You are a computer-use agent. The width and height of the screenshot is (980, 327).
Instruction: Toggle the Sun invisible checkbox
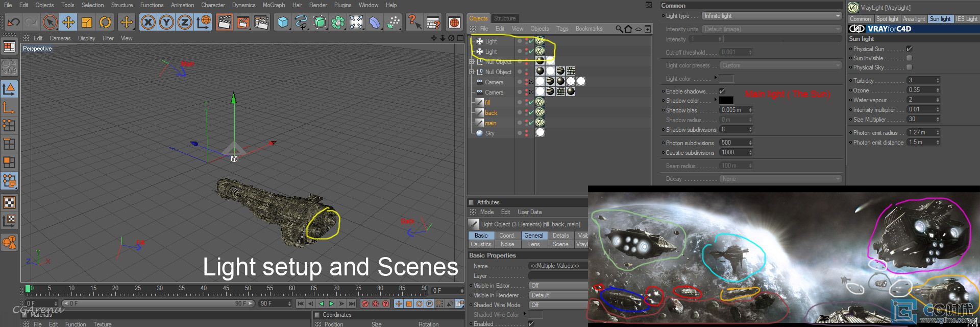(909, 58)
